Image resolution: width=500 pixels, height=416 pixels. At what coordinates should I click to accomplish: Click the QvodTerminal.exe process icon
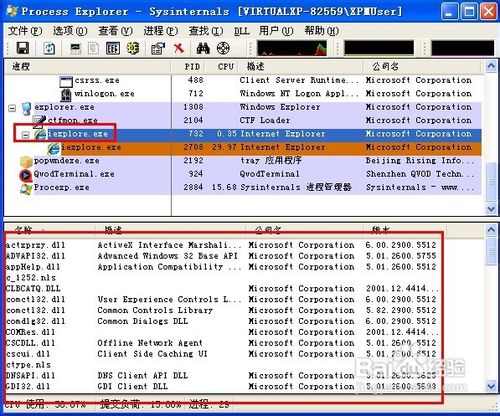[25, 175]
